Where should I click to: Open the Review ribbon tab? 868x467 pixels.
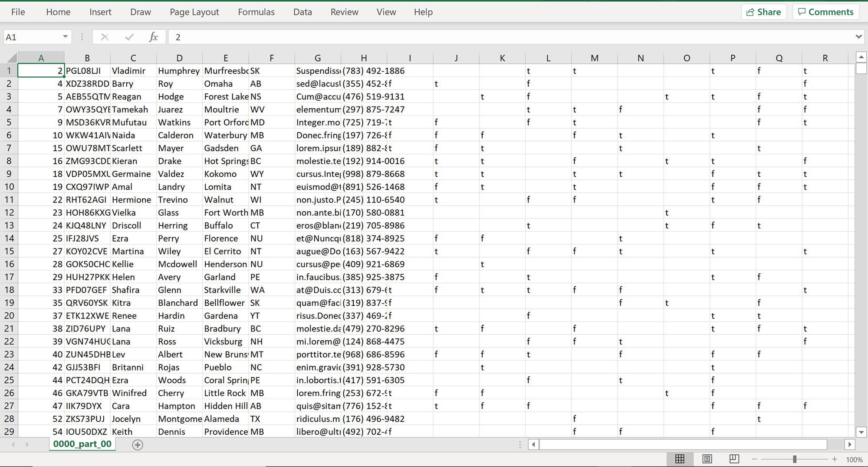click(344, 12)
